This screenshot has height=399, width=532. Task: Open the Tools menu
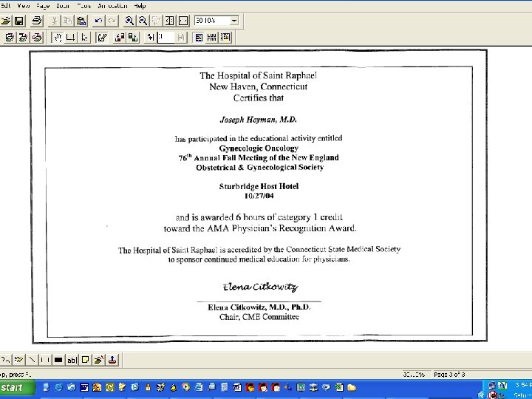click(x=84, y=6)
